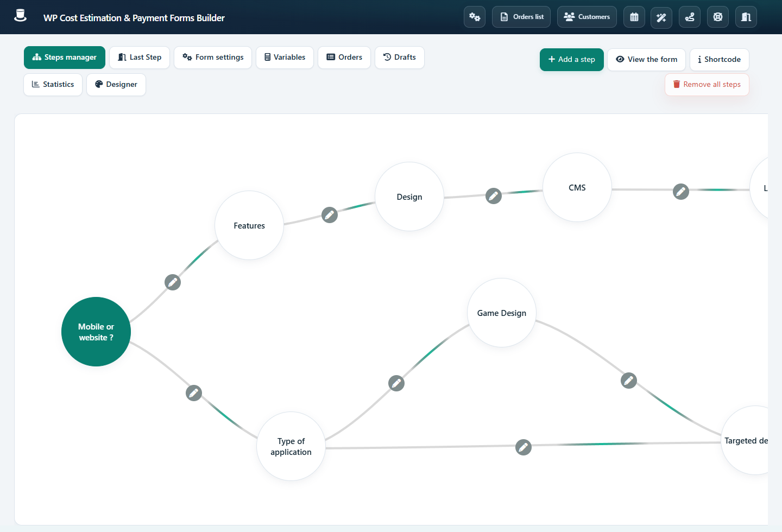Edit link pencil right of CMS step

tap(681, 192)
